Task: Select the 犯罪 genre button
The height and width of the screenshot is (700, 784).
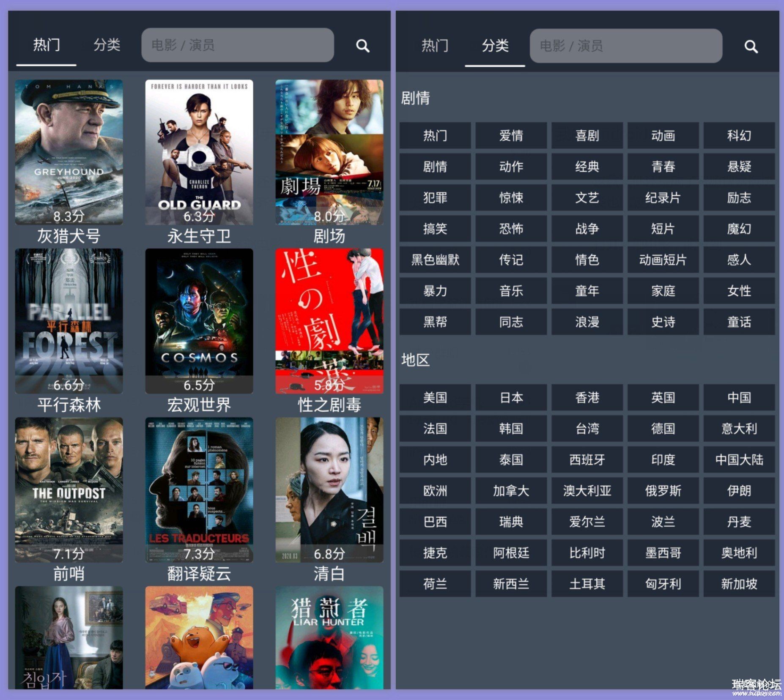Action: click(x=435, y=198)
